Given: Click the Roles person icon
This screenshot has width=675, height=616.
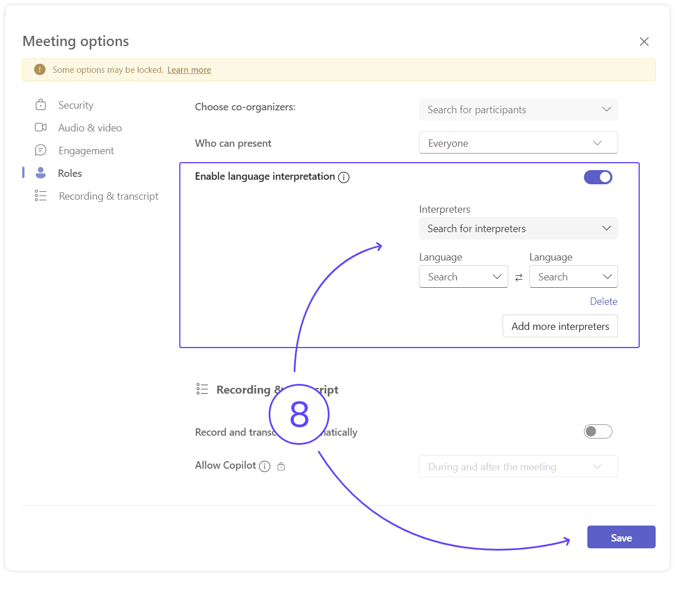Looking at the screenshot, I should click(x=40, y=173).
